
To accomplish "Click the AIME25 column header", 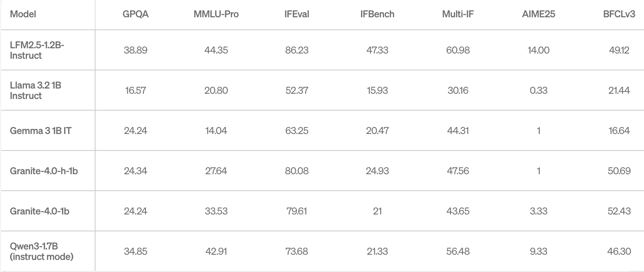I will click(x=538, y=14).
